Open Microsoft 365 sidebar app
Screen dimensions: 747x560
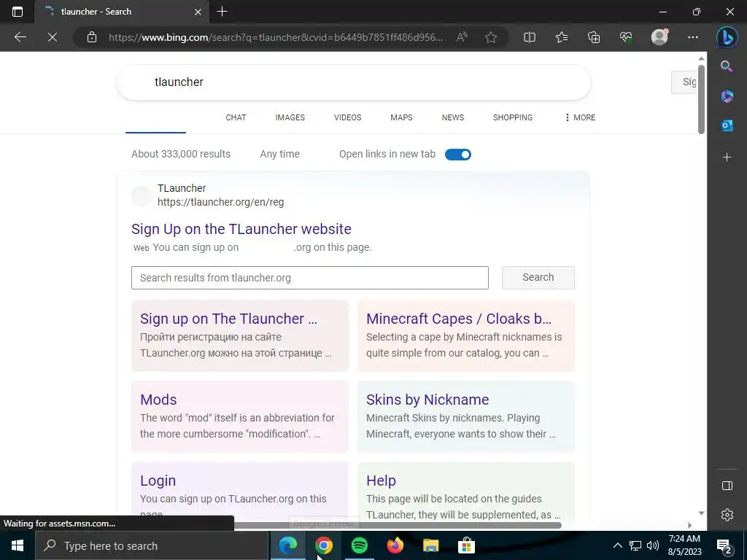pyautogui.click(x=727, y=96)
